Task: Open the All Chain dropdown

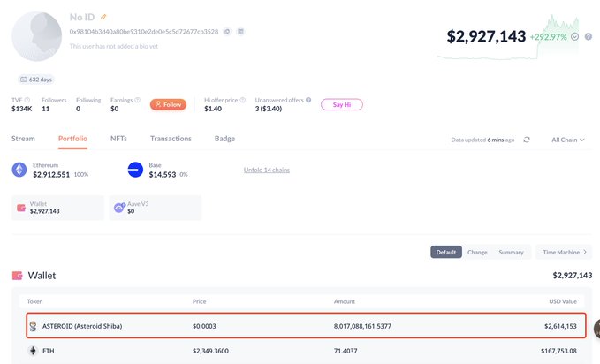Action: (x=568, y=140)
